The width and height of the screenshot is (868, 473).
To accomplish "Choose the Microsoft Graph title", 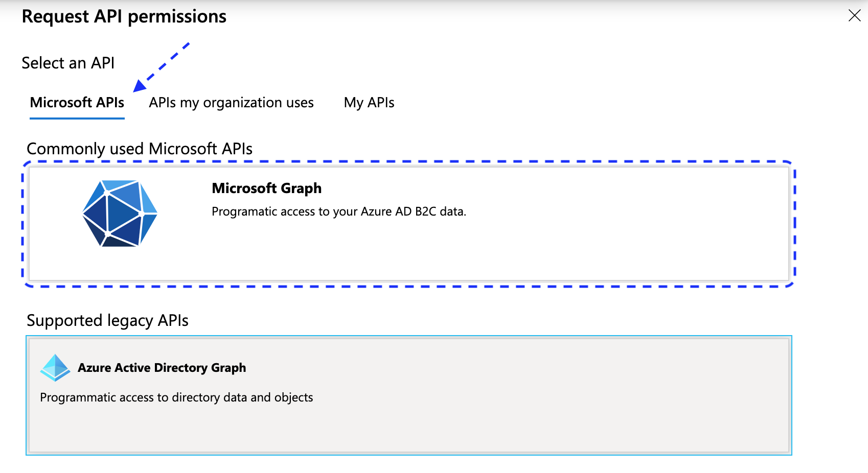I will click(267, 188).
